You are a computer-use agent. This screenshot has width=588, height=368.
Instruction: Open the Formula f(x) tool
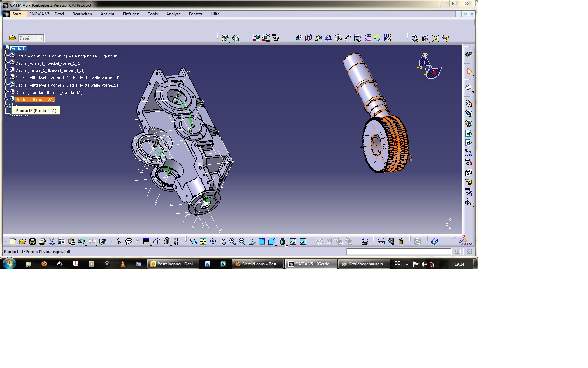[119, 241]
